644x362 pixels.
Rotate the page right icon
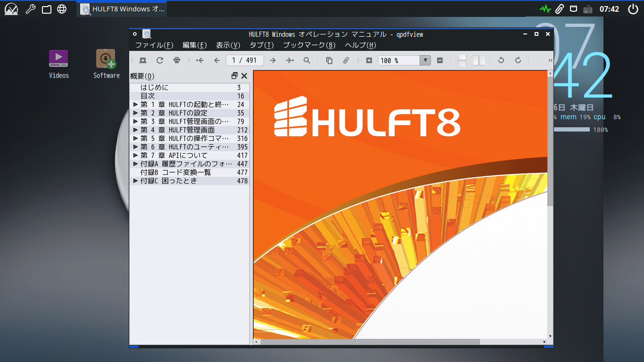518,60
